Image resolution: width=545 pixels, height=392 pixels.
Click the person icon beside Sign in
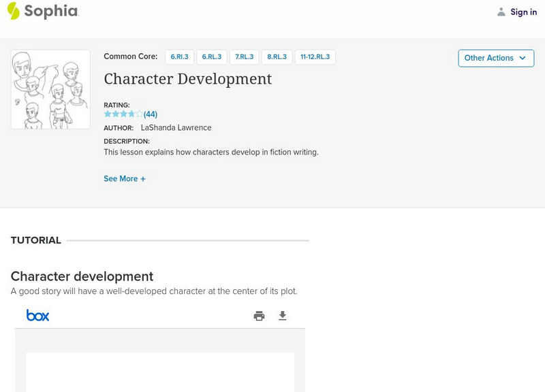[x=501, y=12]
